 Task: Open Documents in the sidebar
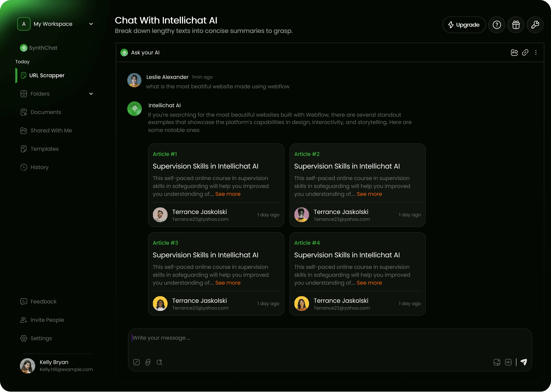coord(46,112)
